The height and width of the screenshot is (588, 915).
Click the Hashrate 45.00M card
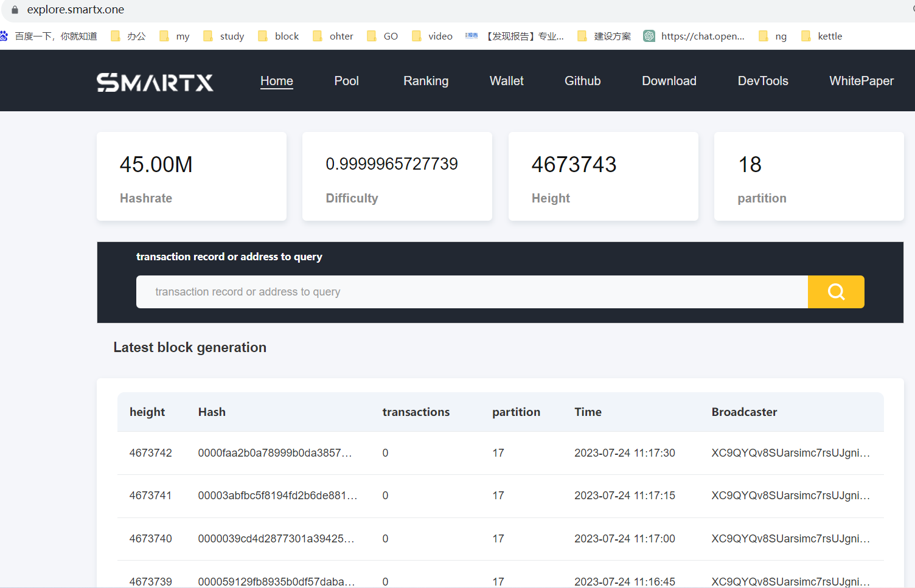pos(192,176)
